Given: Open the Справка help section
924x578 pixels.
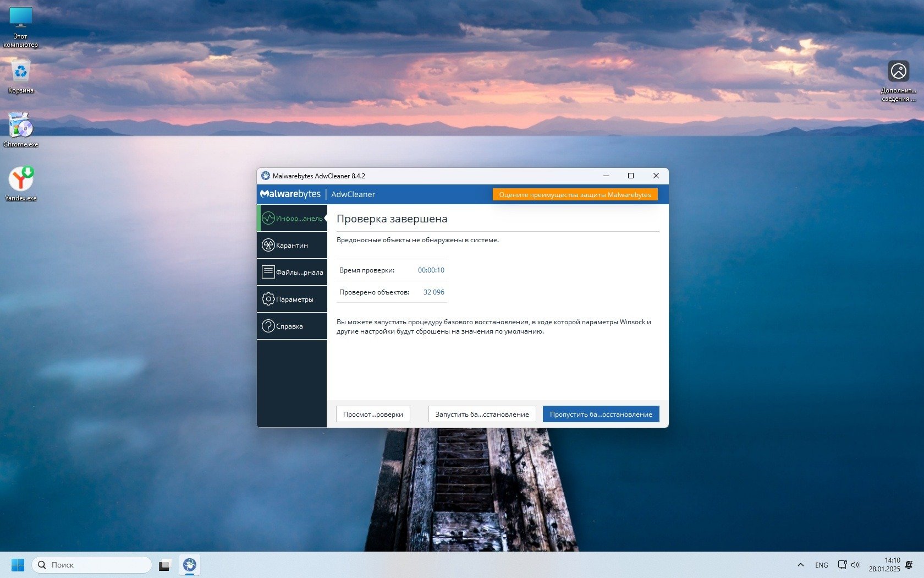Looking at the screenshot, I should pyautogui.click(x=291, y=326).
